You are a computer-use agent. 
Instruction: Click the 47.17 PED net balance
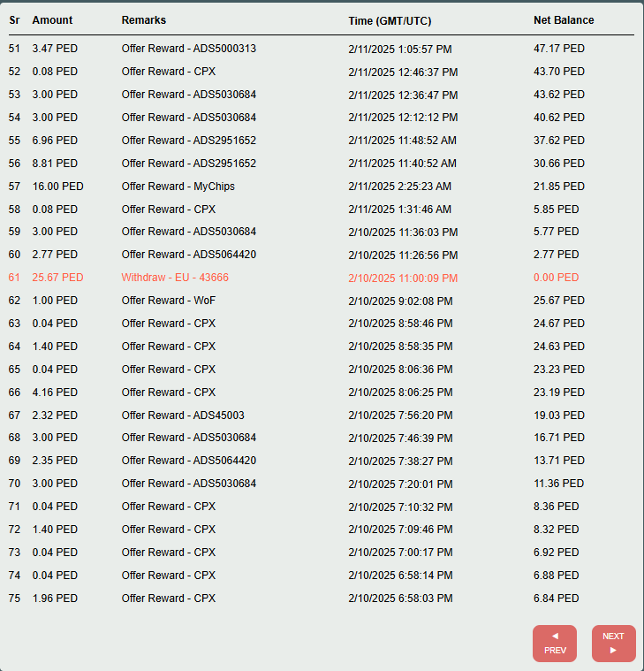(559, 49)
